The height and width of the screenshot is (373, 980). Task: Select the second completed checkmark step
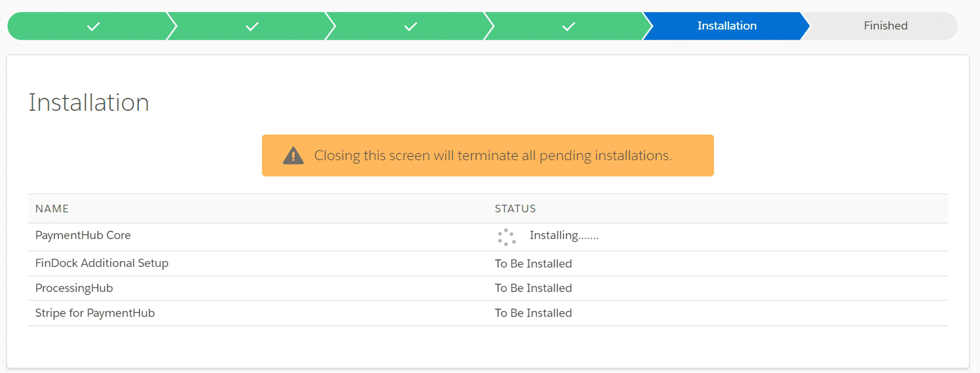coord(251,26)
